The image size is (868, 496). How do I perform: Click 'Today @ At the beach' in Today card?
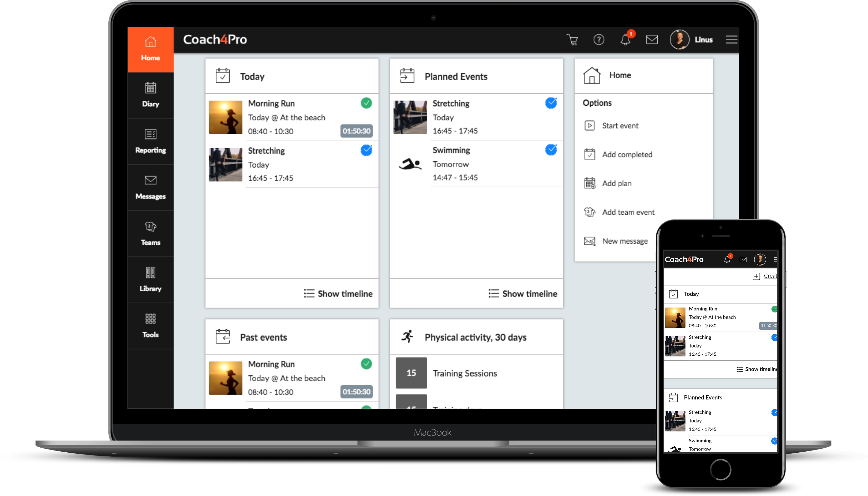pos(287,118)
